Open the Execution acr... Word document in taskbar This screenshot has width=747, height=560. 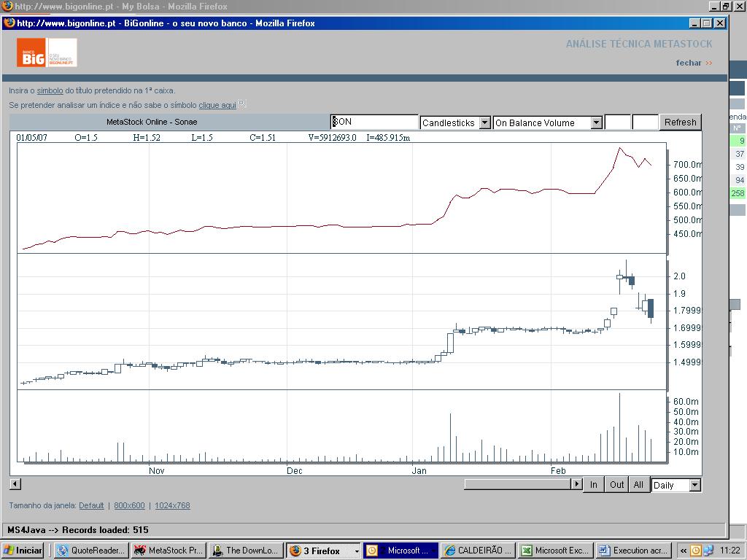click(x=634, y=551)
